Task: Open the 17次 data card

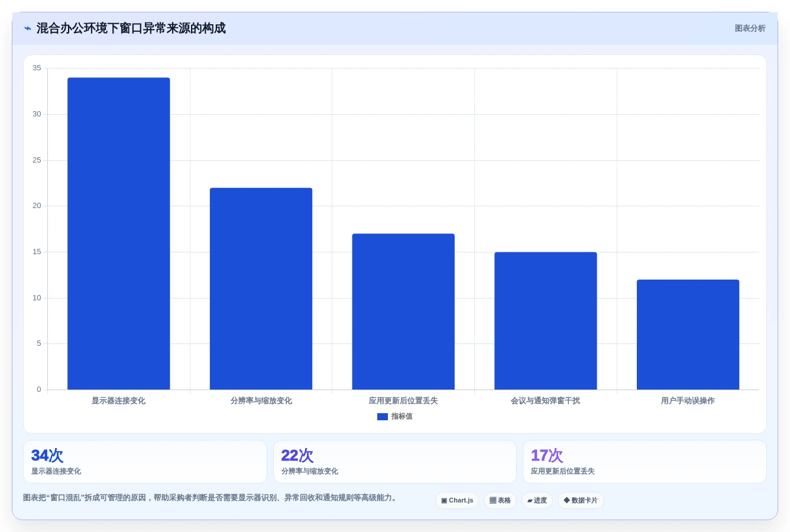Action: [x=645, y=462]
